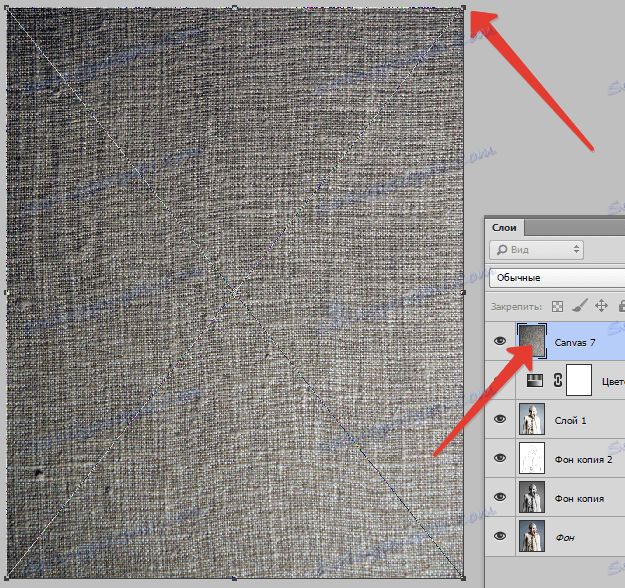Select the Слой 1 thumbnail
The height and width of the screenshot is (588, 625).
532,419
